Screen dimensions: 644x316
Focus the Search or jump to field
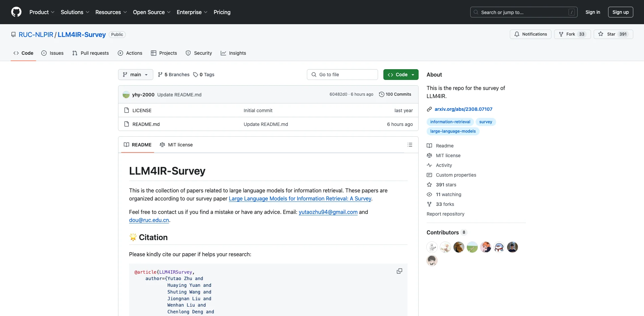[524, 12]
